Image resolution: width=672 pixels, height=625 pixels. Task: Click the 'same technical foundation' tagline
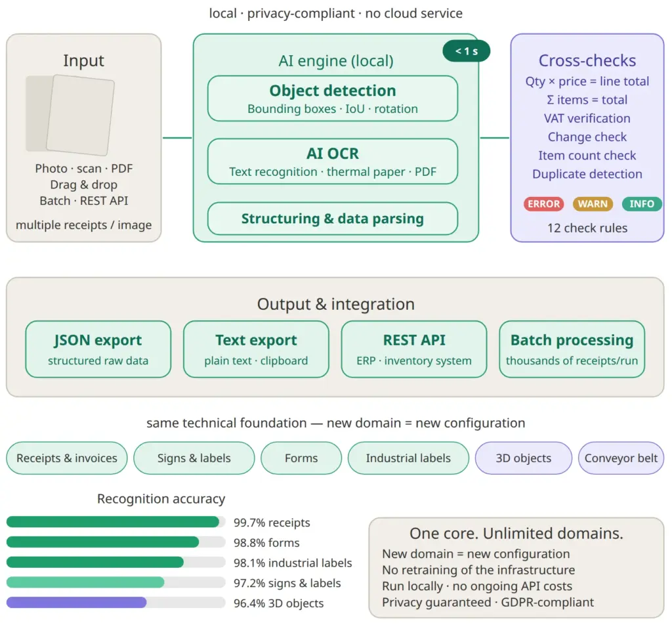point(336,423)
